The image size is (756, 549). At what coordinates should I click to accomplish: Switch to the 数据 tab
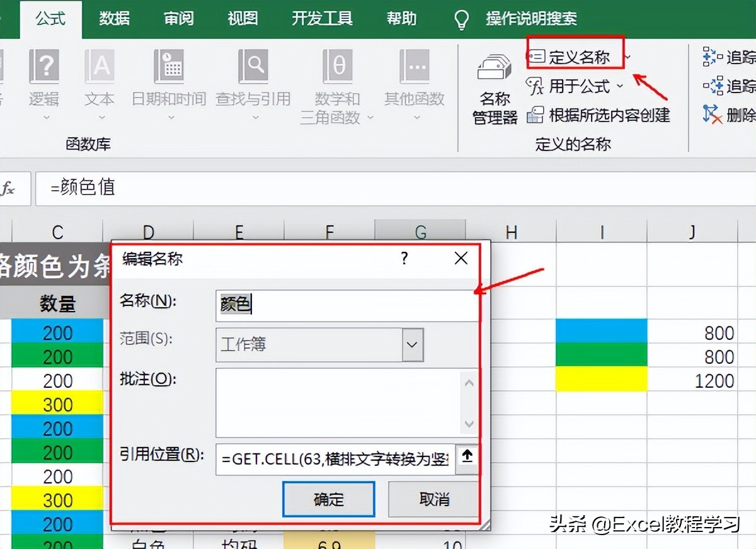114,19
